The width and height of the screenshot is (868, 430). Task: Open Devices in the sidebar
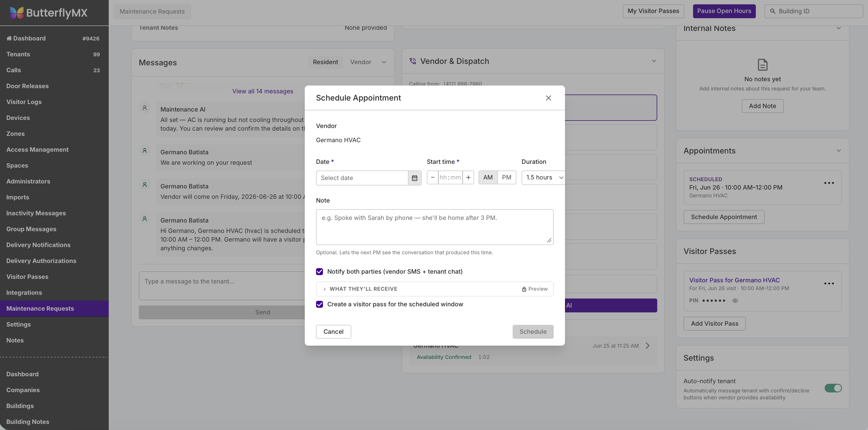54,118
